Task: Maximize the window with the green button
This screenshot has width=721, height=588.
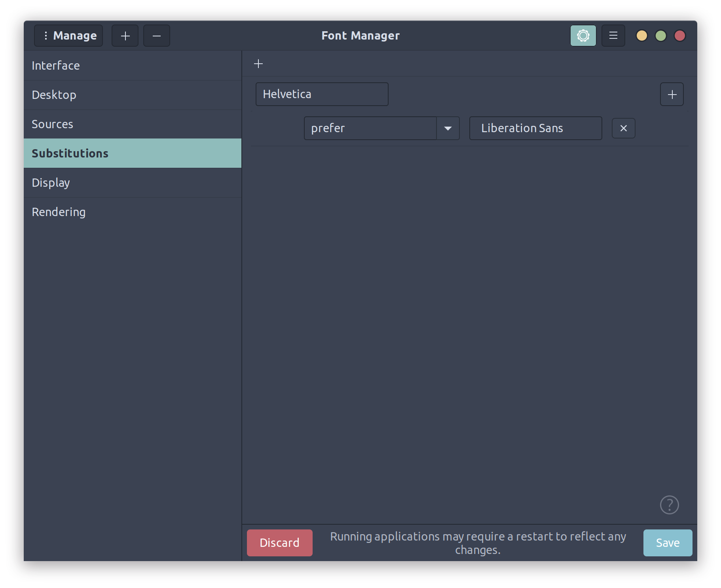Action: point(661,36)
